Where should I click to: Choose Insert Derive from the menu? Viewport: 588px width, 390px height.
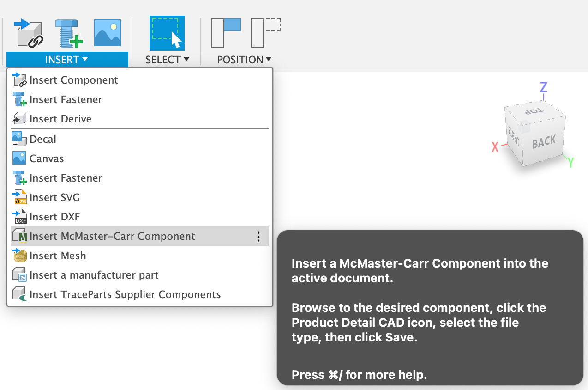coord(60,119)
